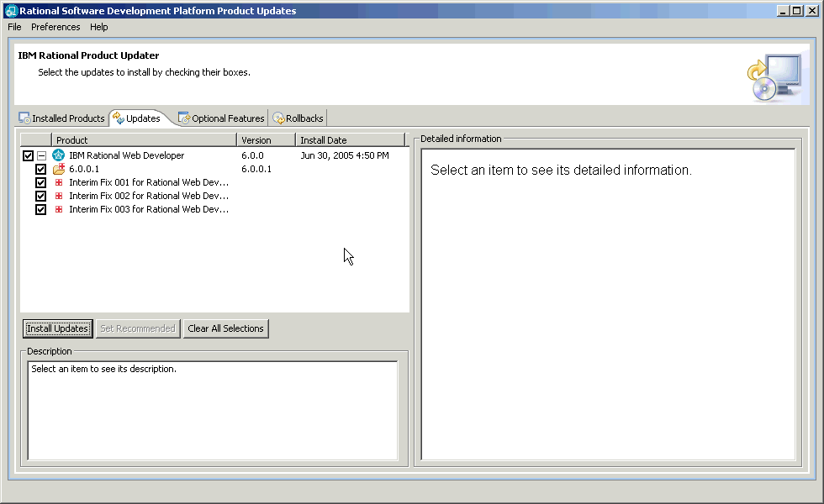The width and height of the screenshot is (824, 504).
Task: Maximize the Product Updates window
Action: pyautogui.click(x=797, y=10)
